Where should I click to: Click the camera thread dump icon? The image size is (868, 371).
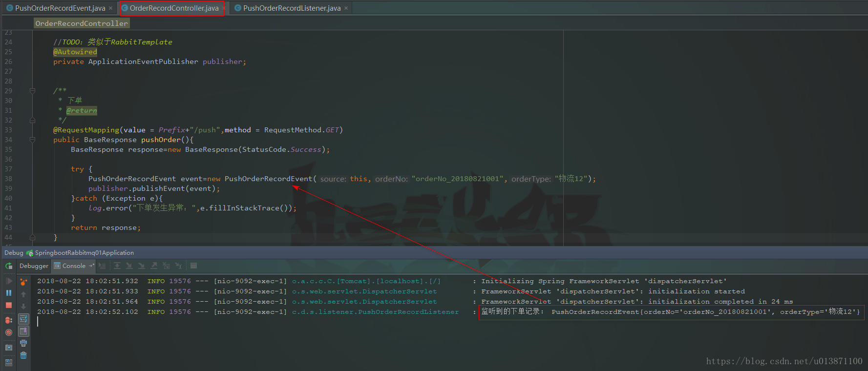9,348
